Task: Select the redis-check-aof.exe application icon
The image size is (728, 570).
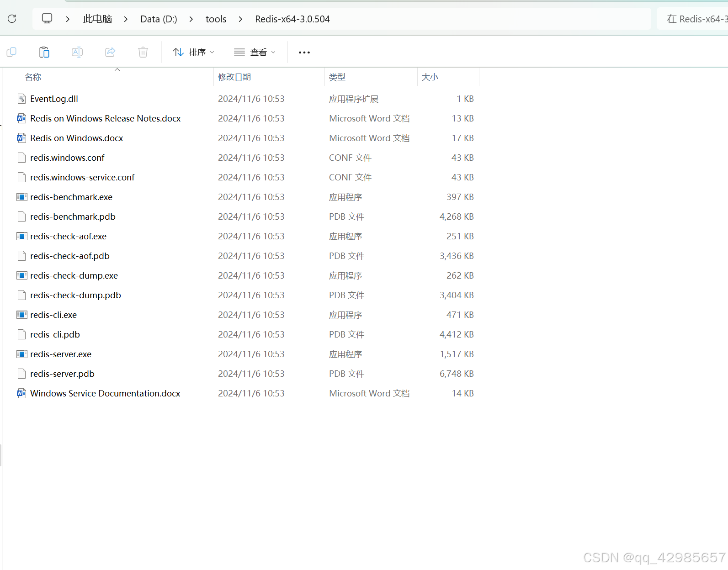Action: point(21,236)
